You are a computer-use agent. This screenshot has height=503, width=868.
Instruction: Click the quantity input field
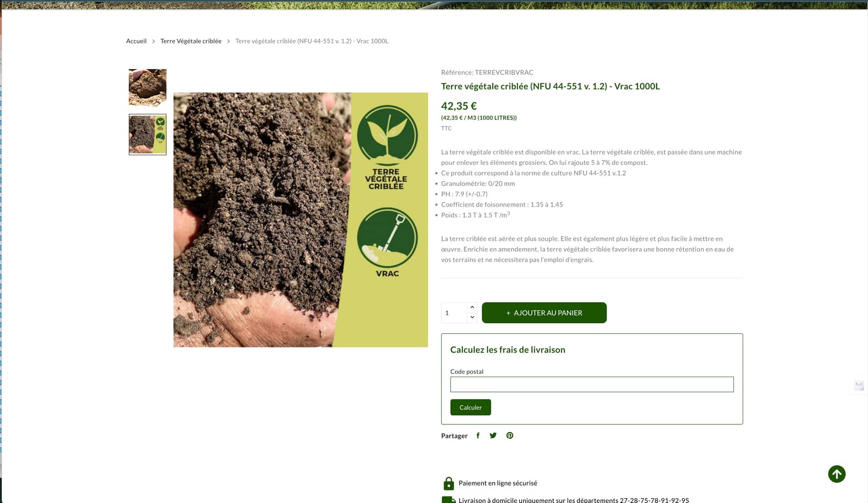coord(455,313)
